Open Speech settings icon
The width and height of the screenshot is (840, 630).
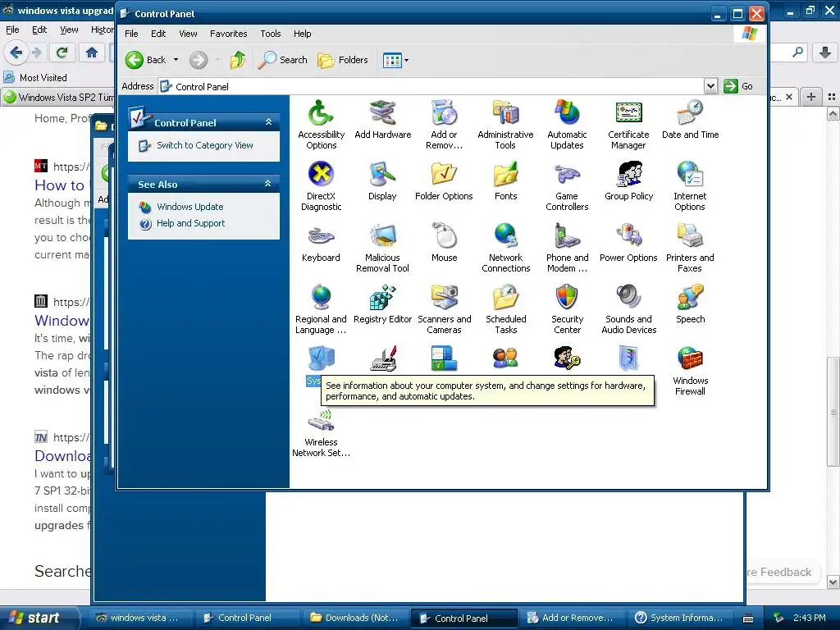(690, 304)
